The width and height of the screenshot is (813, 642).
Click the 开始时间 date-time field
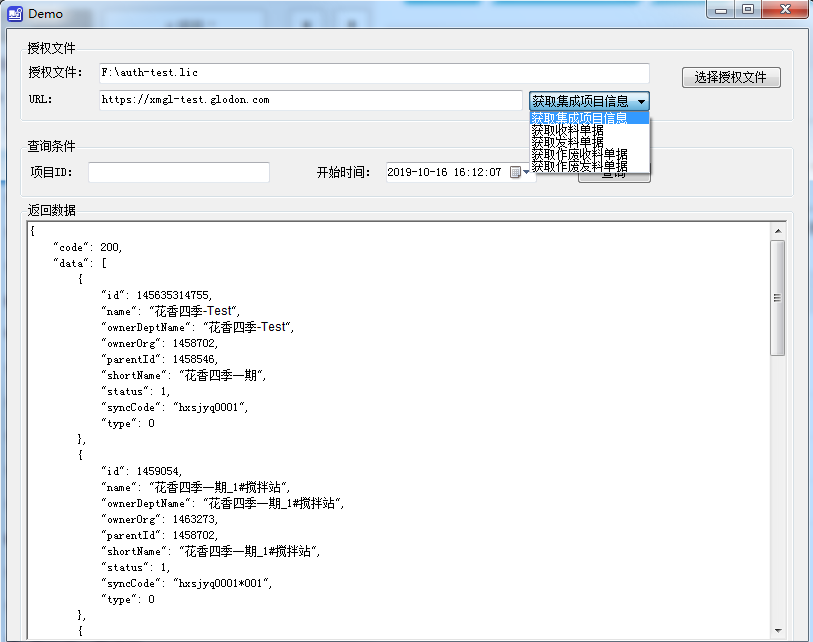tap(445, 172)
